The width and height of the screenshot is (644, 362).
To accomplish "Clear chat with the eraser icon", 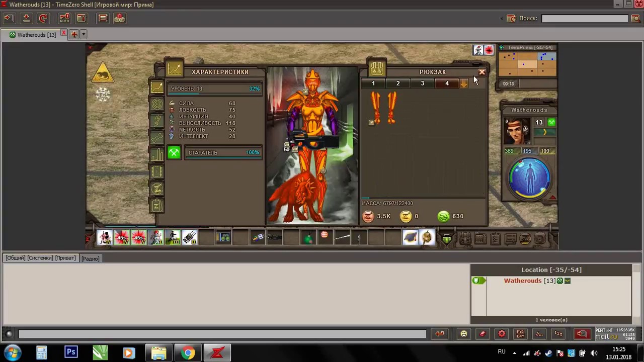I will point(482,333).
